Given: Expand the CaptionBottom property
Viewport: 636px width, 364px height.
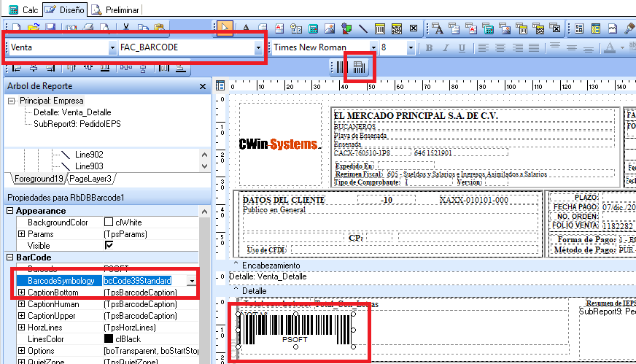Looking at the screenshot, I should (21, 293).
